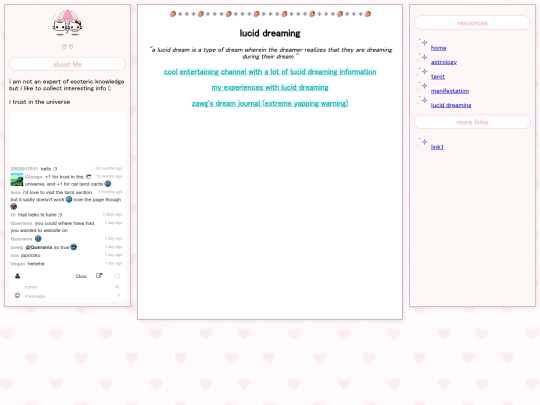The image size is (540, 405).
Task: Click the 'resources' header
Action: coord(472,23)
